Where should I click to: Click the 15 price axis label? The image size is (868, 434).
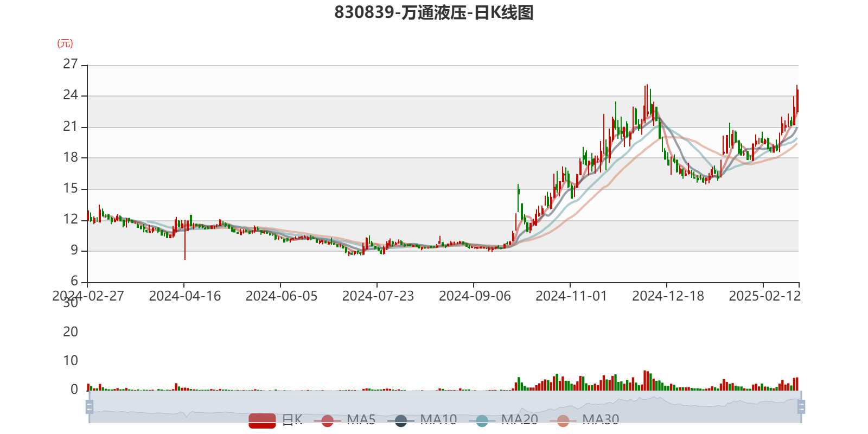[x=71, y=189]
